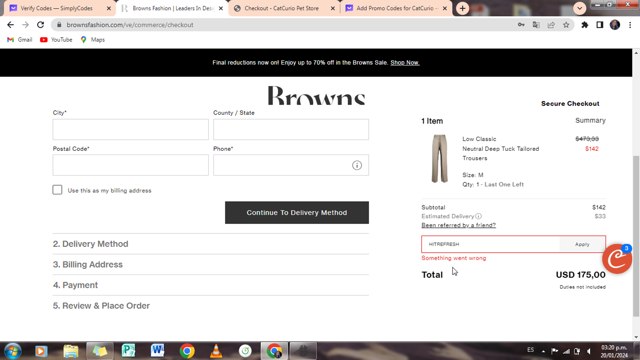Open the volume tray icon
The width and height of the screenshot is (640, 360).
pyautogui.click(x=589, y=351)
